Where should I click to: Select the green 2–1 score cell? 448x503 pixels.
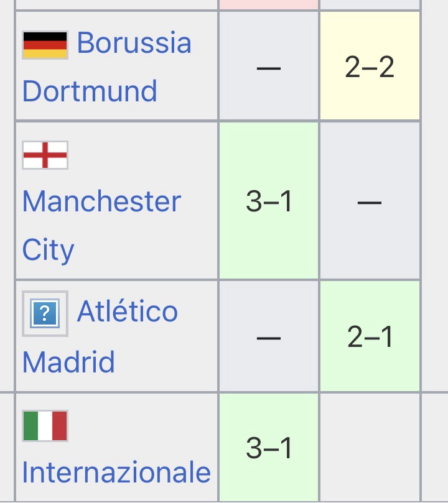click(x=370, y=336)
